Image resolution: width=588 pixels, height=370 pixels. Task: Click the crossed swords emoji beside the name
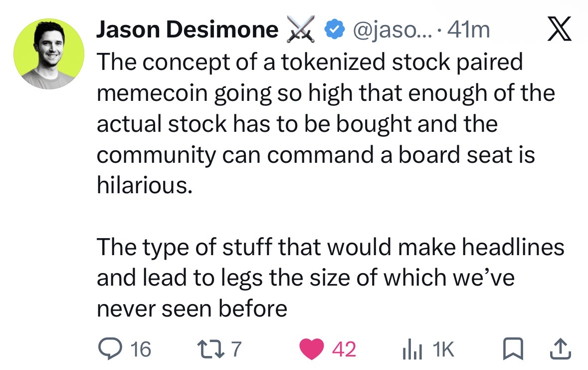301,29
